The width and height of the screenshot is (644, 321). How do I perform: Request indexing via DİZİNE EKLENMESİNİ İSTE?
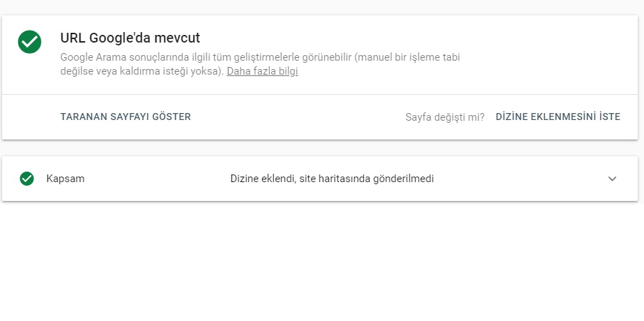point(558,117)
